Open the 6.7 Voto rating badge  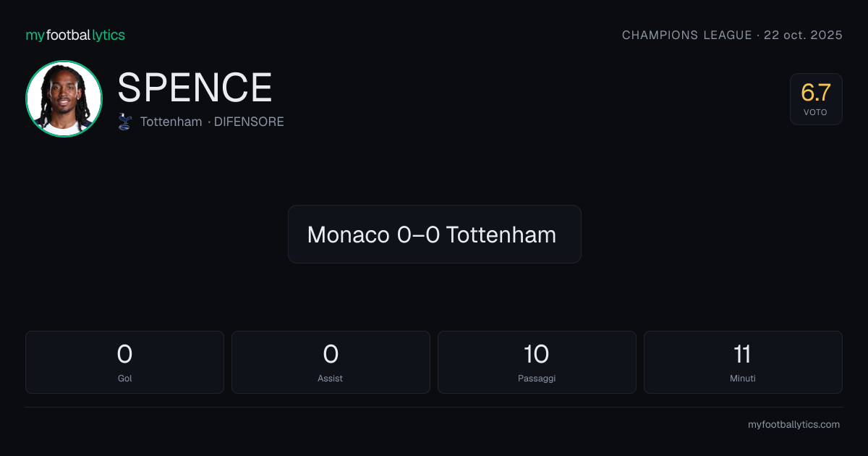point(816,99)
